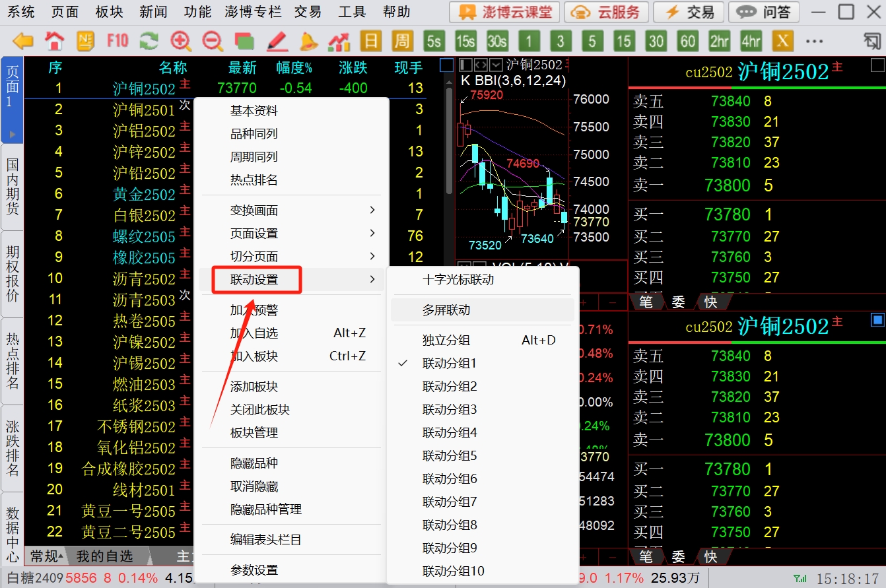Switch to the 我的自选 bottom tab

[x=104, y=556]
